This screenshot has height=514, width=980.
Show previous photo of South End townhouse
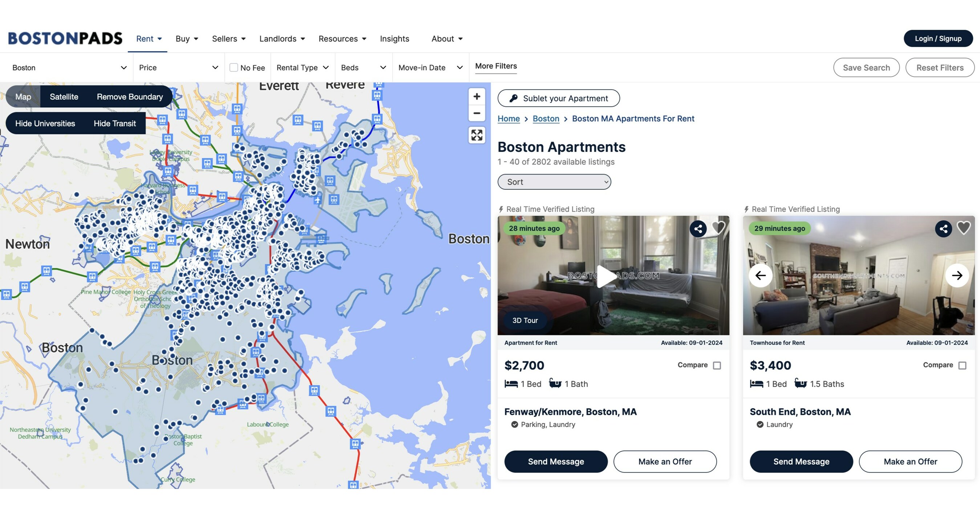[761, 275]
